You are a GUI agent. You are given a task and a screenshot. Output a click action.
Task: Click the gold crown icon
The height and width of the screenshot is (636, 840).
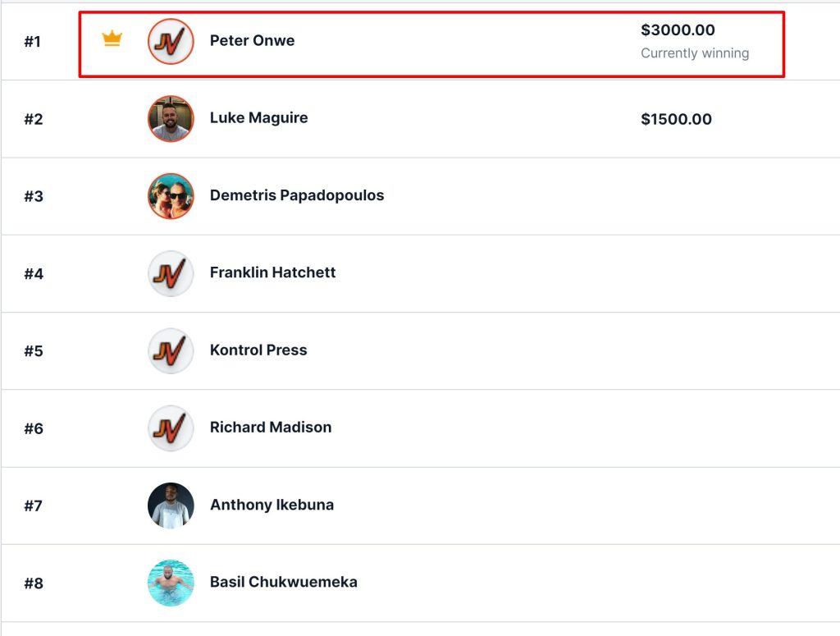112,39
